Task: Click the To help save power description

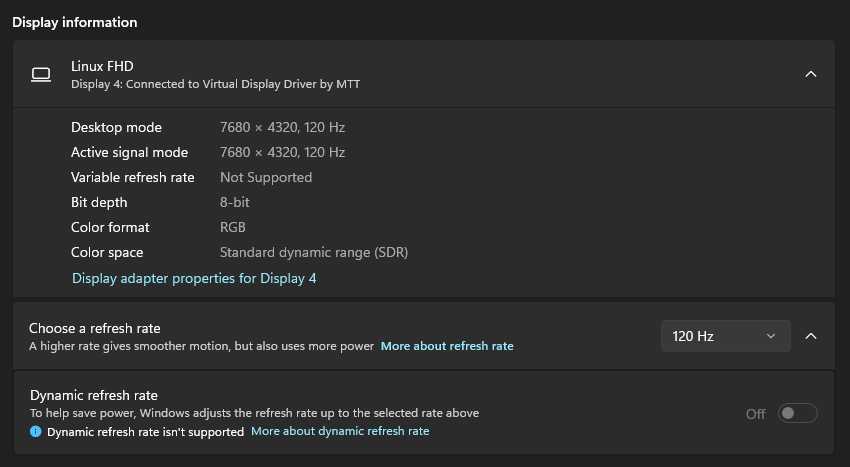Action: pos(254,413)
